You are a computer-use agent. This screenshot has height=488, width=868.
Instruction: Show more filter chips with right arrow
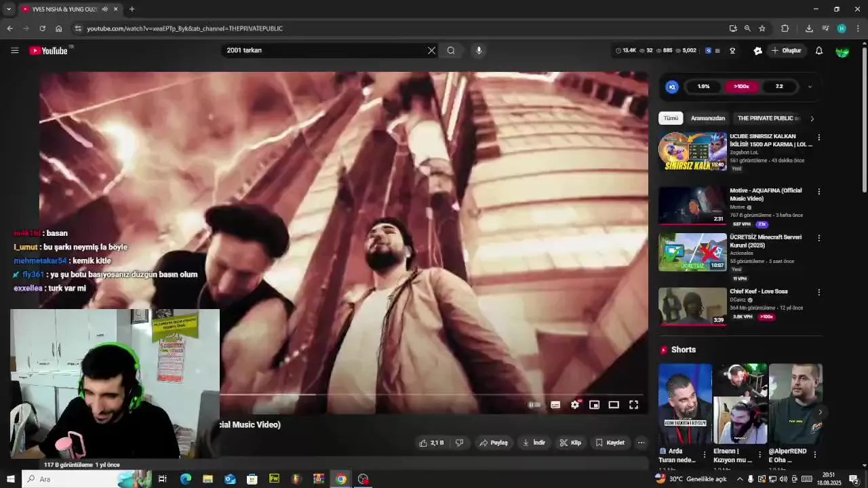tap(812, 119)
